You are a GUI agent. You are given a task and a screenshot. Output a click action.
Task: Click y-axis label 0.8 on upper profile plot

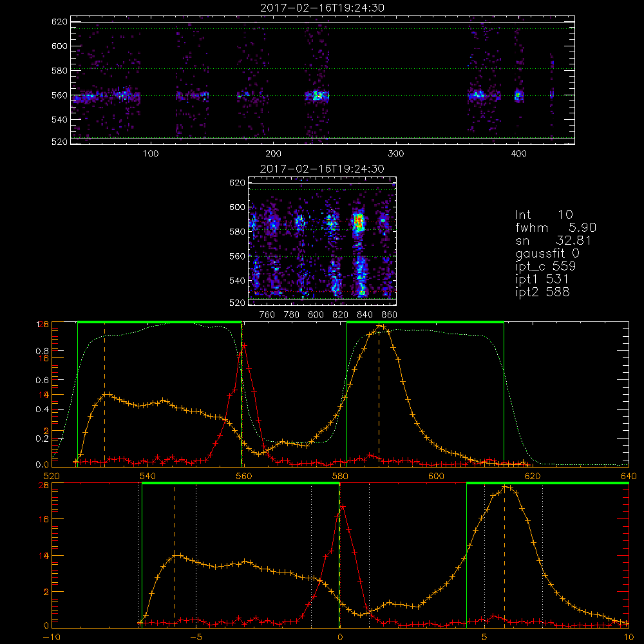tap(42, 351)
